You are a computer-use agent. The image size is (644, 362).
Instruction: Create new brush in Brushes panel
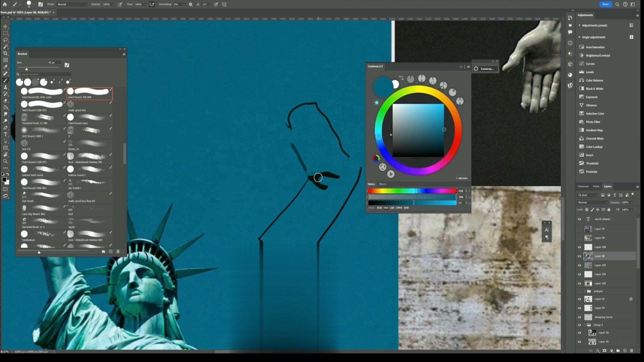[111, 251]
